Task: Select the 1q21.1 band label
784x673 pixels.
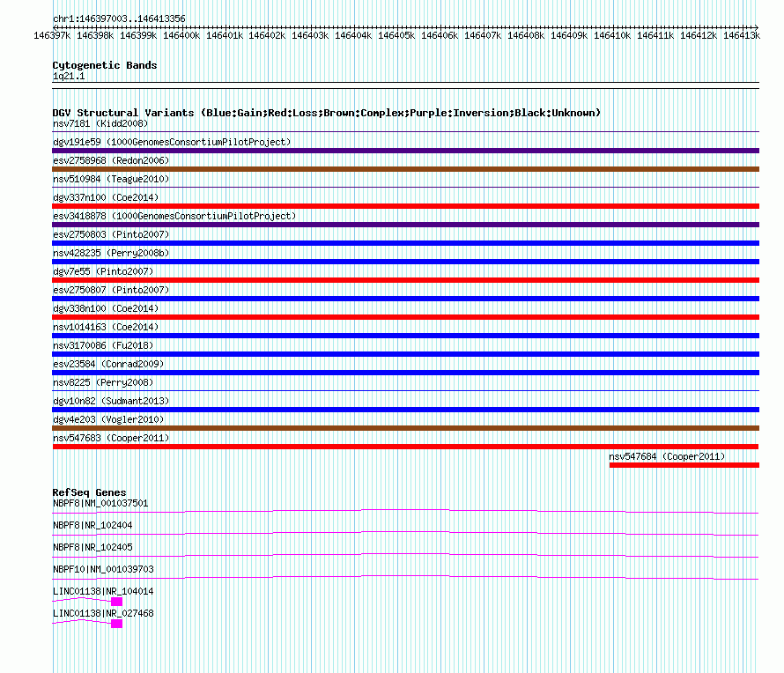Action: pos(69,76)
